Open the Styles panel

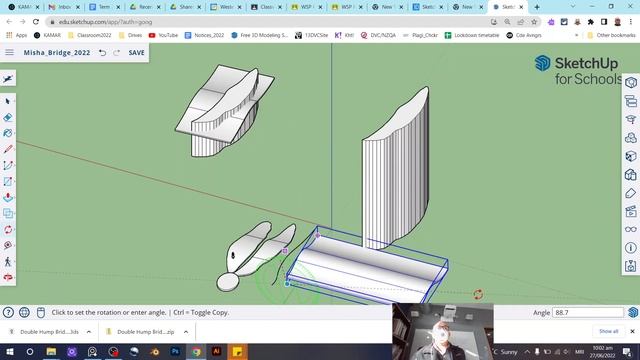tap(631, 175)
